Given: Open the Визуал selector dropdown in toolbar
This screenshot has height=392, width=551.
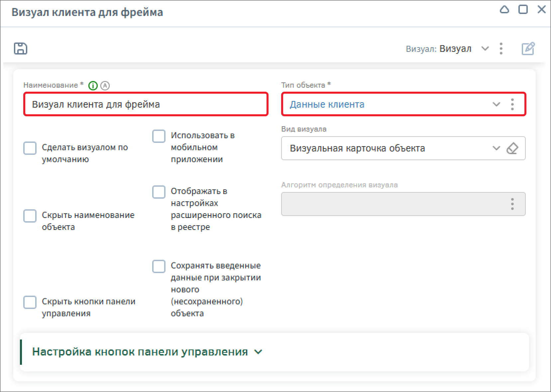Looking at the screenshot, I should pyautogui.click(x=485, y=49).
